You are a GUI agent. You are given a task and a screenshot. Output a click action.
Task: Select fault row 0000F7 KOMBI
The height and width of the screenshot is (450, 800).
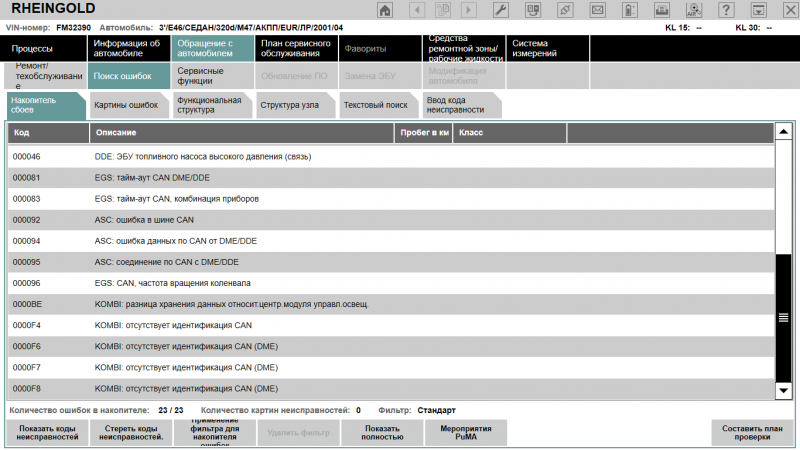391,367
